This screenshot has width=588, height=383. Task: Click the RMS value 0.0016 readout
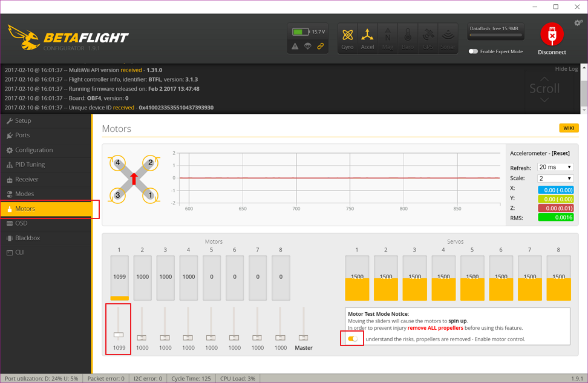(555, 217)
